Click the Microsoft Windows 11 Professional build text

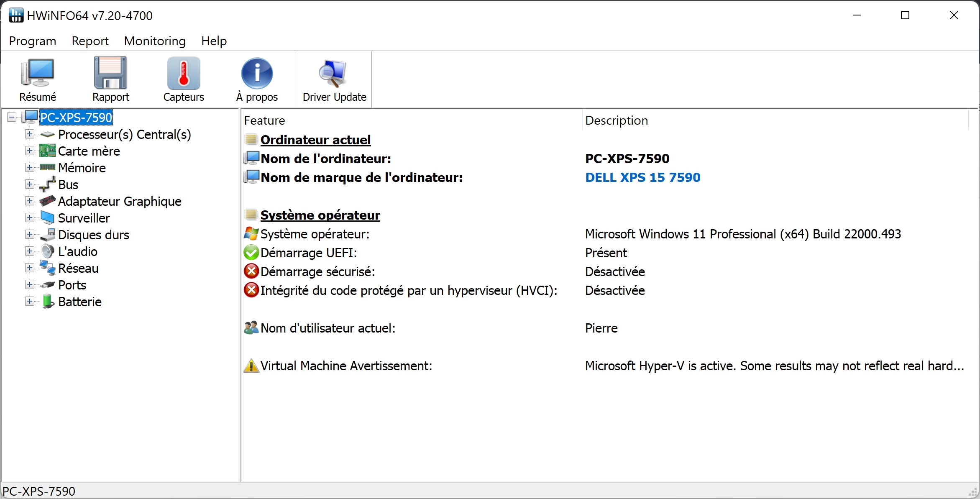click(743, 234)
